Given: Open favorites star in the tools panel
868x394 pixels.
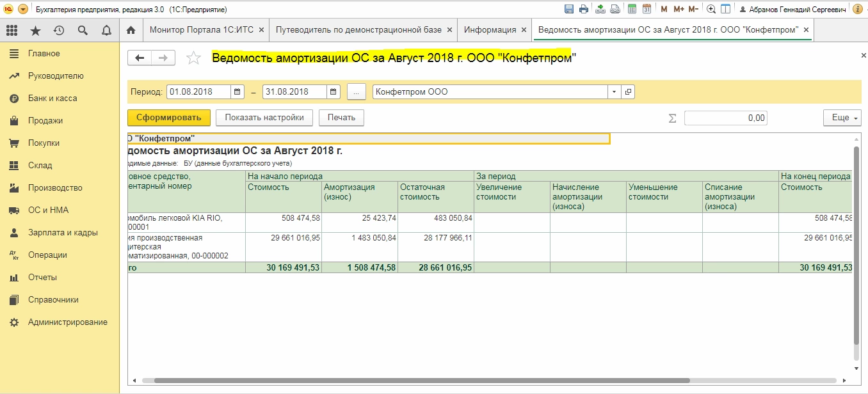Looking at the screenshot, I should tap(35, 30).
